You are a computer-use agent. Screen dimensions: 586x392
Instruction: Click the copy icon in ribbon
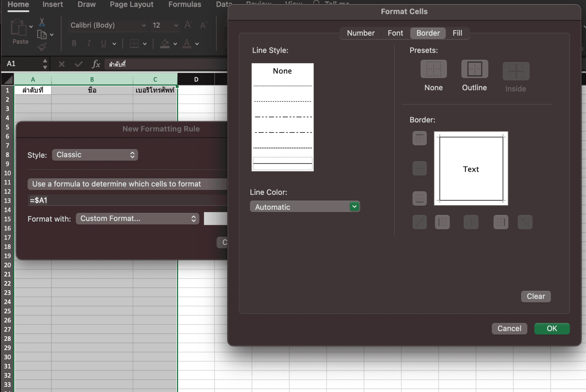[42, 35]
